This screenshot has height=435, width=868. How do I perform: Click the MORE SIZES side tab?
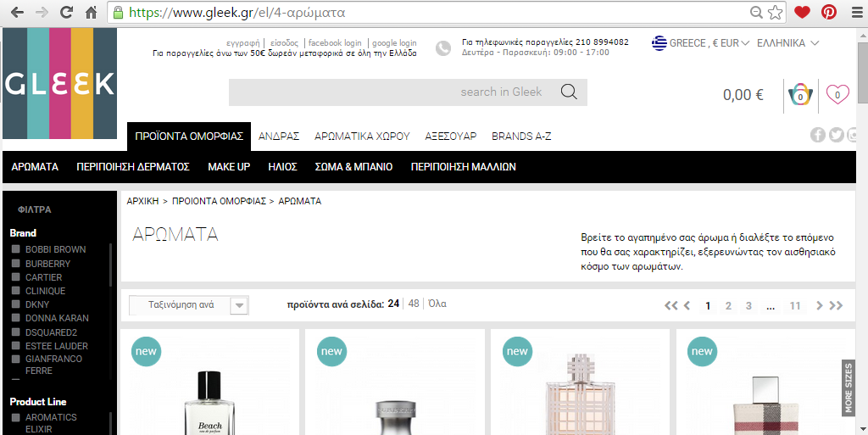tap(848, 388)
